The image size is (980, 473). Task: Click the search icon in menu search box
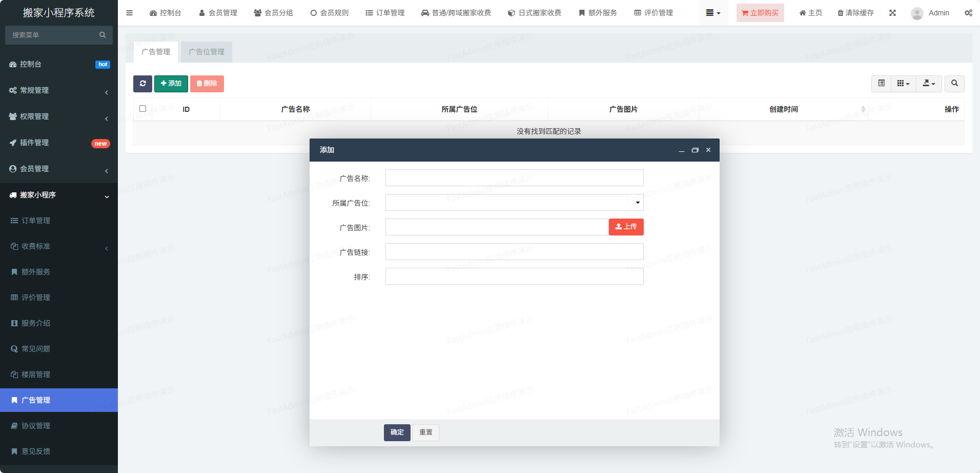103,35
